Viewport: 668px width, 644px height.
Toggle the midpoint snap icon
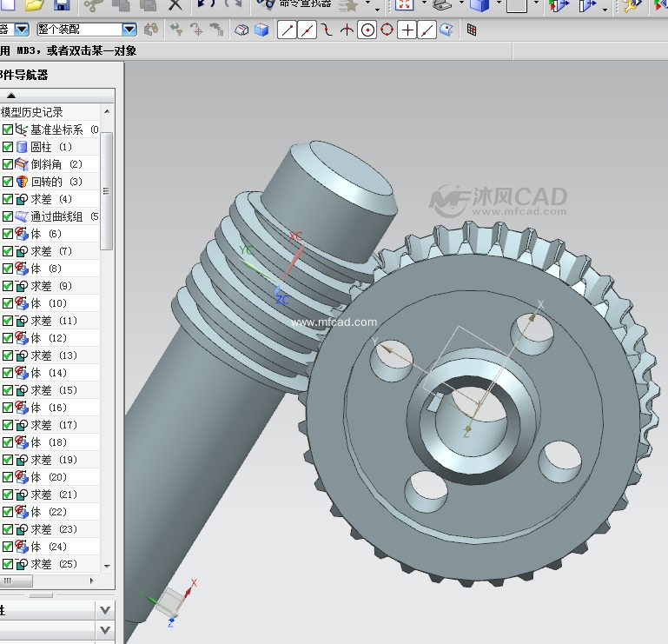point(307,30)
